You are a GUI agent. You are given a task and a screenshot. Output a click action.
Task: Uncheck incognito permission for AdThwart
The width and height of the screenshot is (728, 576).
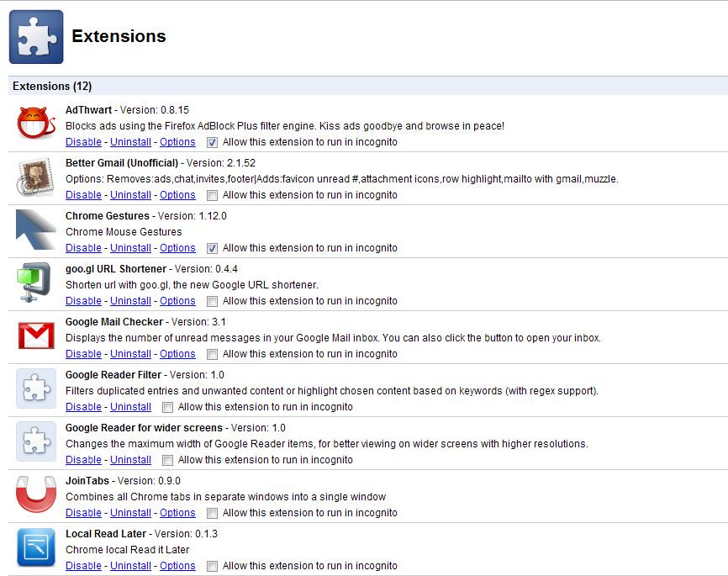[212, 143]
